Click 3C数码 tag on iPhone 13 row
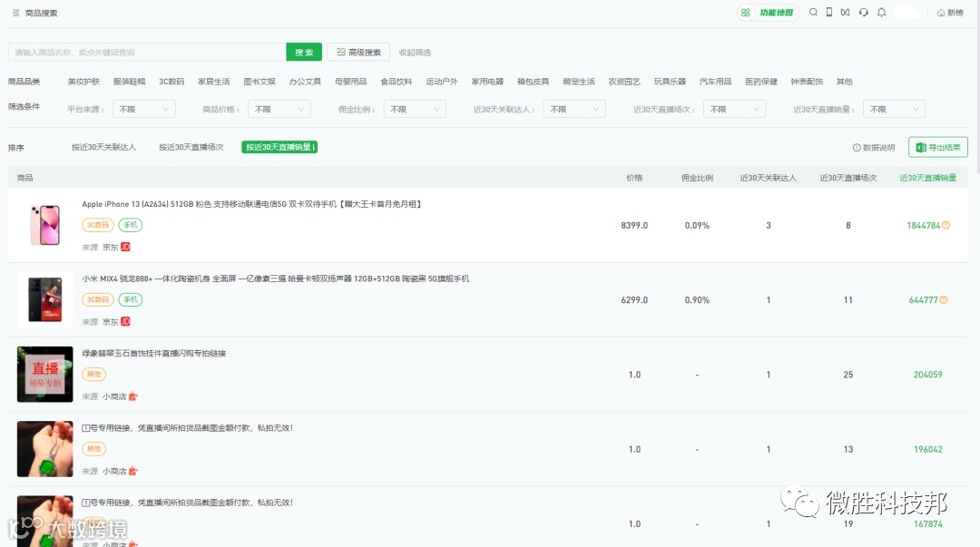The image size is (980, 547). pyautogui.click(x=97, y=225)
